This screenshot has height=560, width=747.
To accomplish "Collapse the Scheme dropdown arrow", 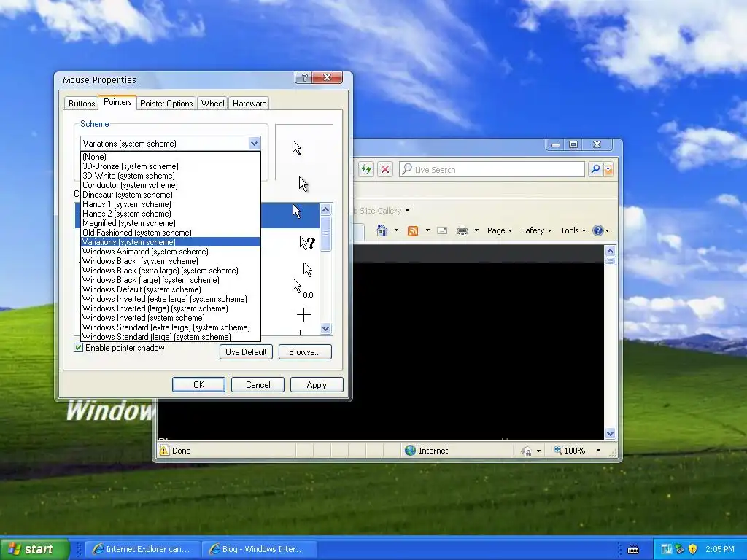I will [x=254, y=144].
